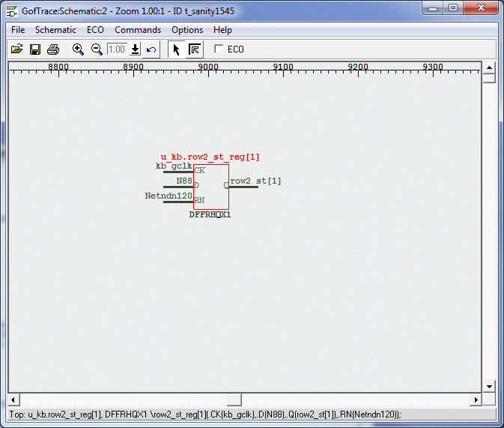This screenshot has width=504, height=428.
Task: Zoom in with the magnifier plus icon
Action: [x=78, y=49]
